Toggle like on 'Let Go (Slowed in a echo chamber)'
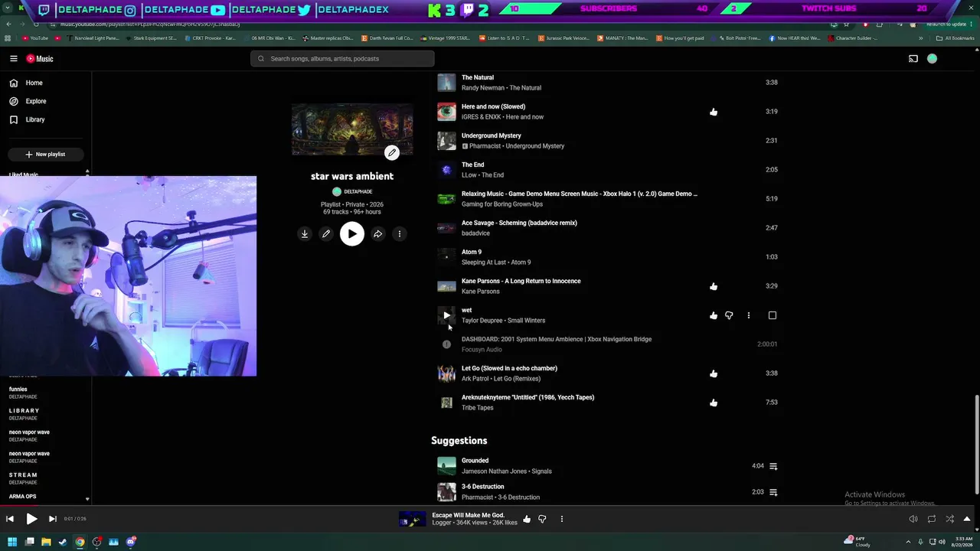 [714, 373]
